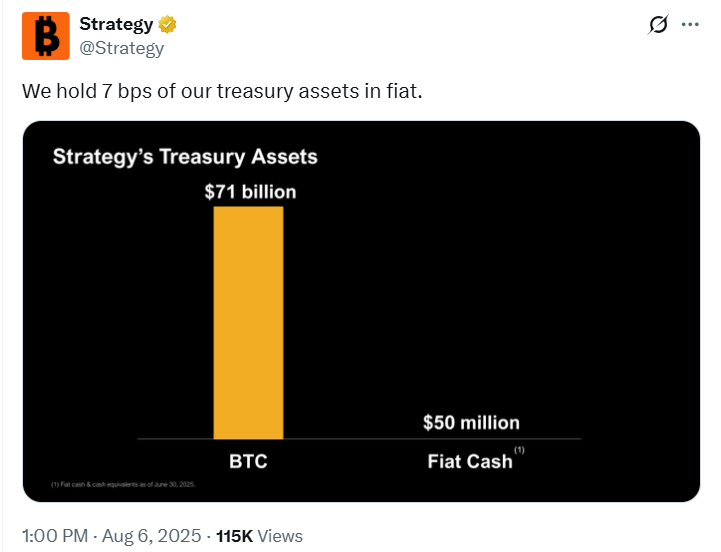Click the BTC axis label
This screenshot has width=721, height=552.
(x=248, y=462)
